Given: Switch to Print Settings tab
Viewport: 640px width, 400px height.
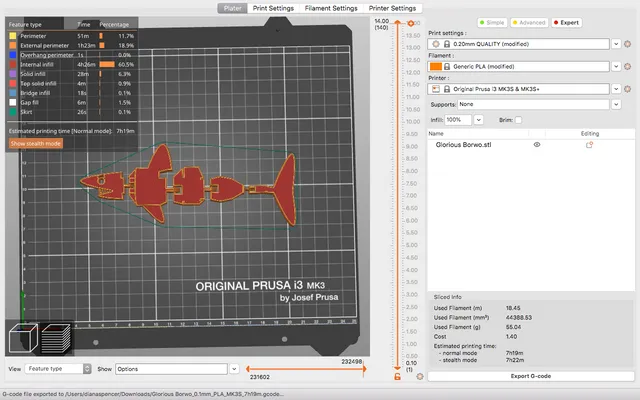Looking at the screenshot, I should [x=273, y=8].
